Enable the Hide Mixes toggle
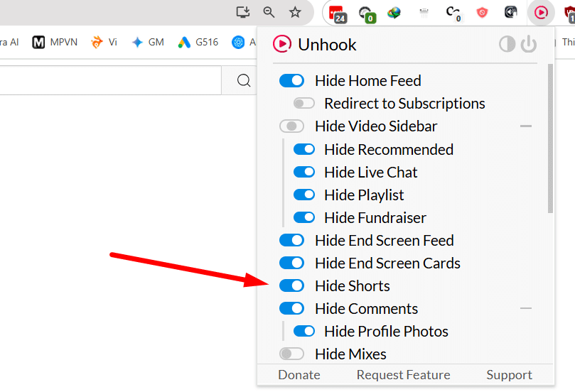The height and width of the screenshot is (392, 575). point(291,354)
